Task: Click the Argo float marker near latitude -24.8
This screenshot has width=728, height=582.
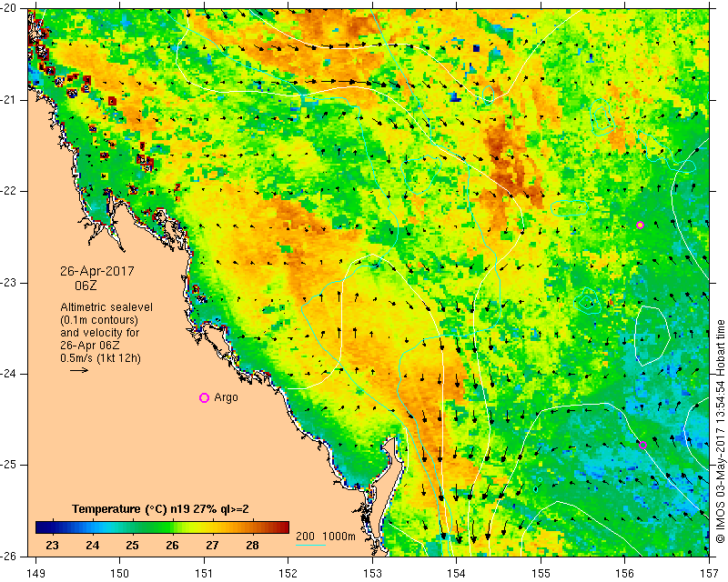Action: [643, 445]
